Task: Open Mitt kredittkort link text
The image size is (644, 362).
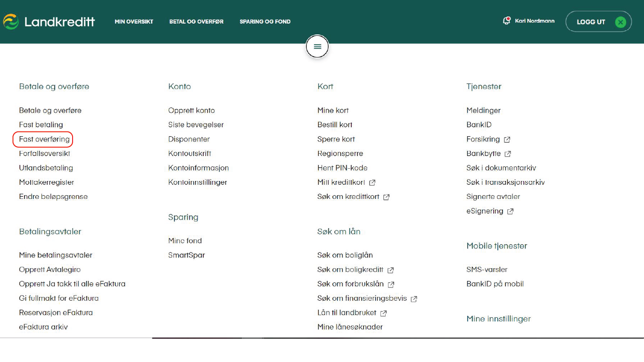Action: click(341, 182)
